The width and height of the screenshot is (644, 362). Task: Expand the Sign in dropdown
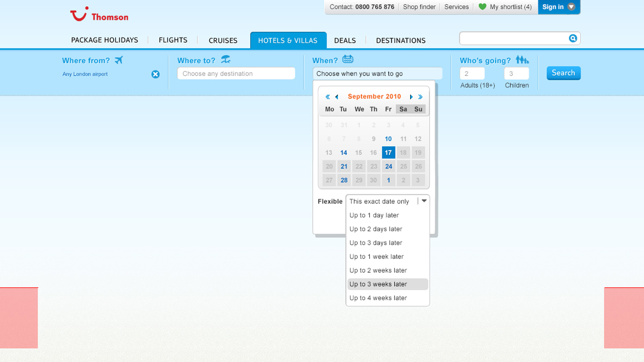click(x=571, y=7)
